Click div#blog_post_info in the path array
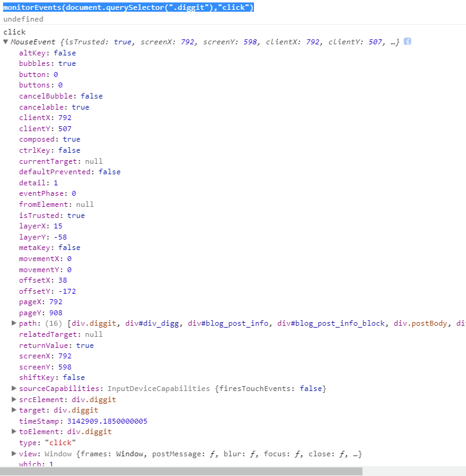The height and width of the screenshot is (476, 466). click(x=228, y=323)
